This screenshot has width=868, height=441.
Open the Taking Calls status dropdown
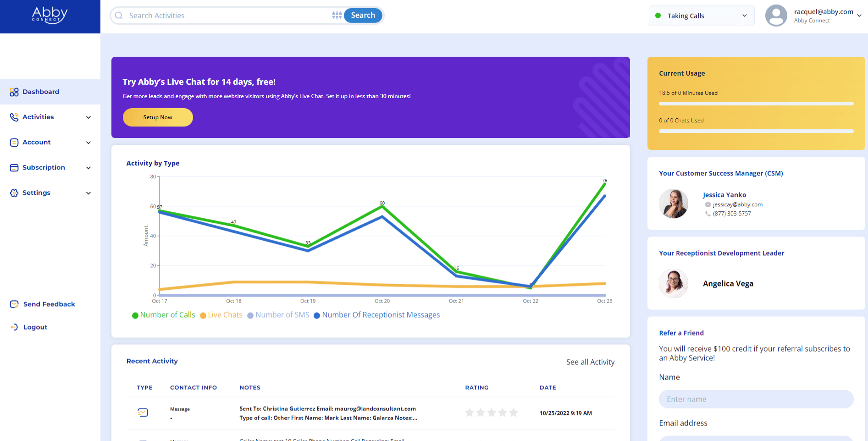(x=702, y=16)
